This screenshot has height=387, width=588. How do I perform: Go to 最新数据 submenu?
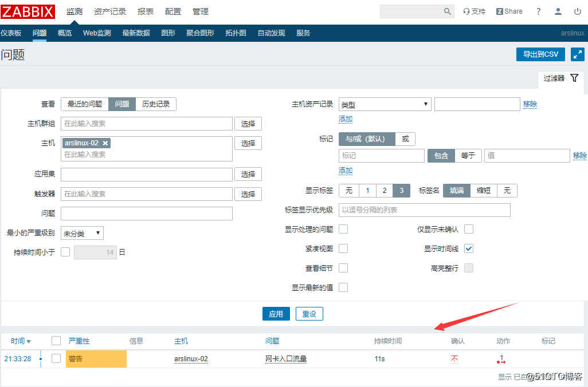point(136,33)
